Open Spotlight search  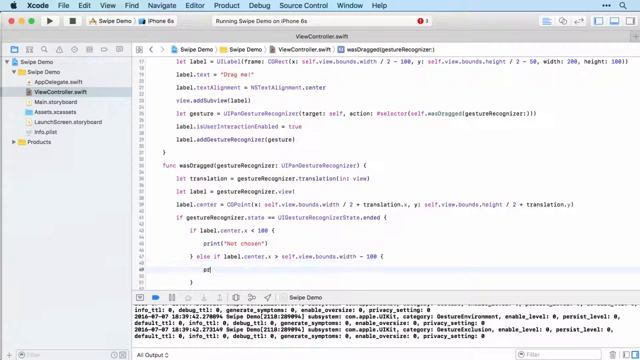tap(622, 6)
